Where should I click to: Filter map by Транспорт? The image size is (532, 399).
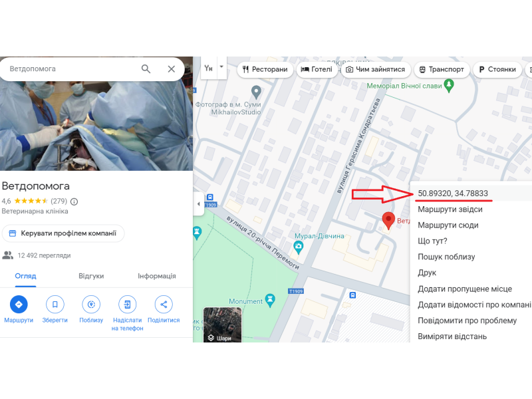coord(442,70)
